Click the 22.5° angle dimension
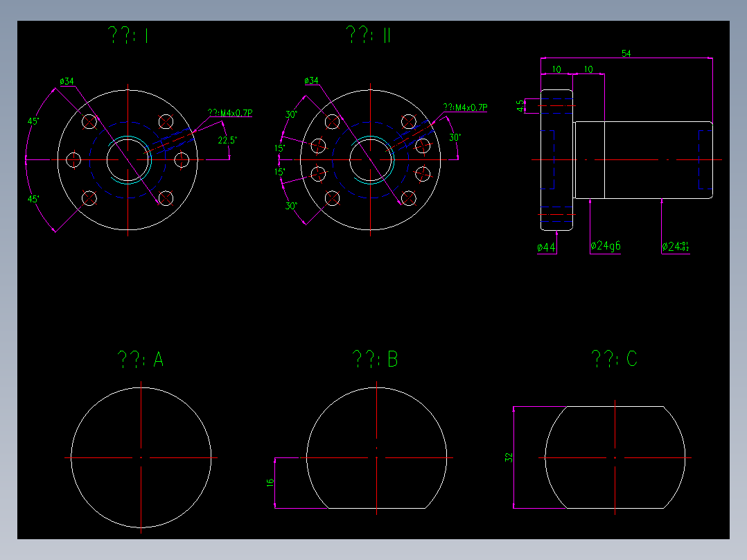This screenshot has height=560, width=747. 228,140
